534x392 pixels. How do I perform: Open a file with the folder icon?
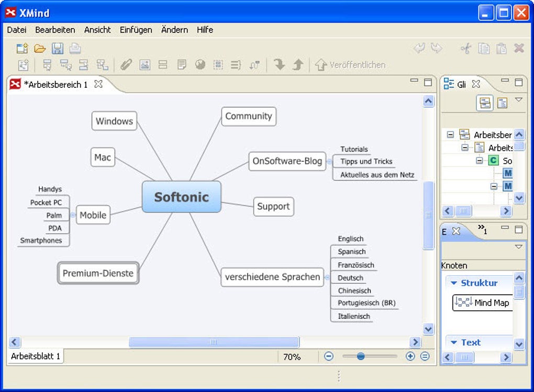tap(40, 48)
